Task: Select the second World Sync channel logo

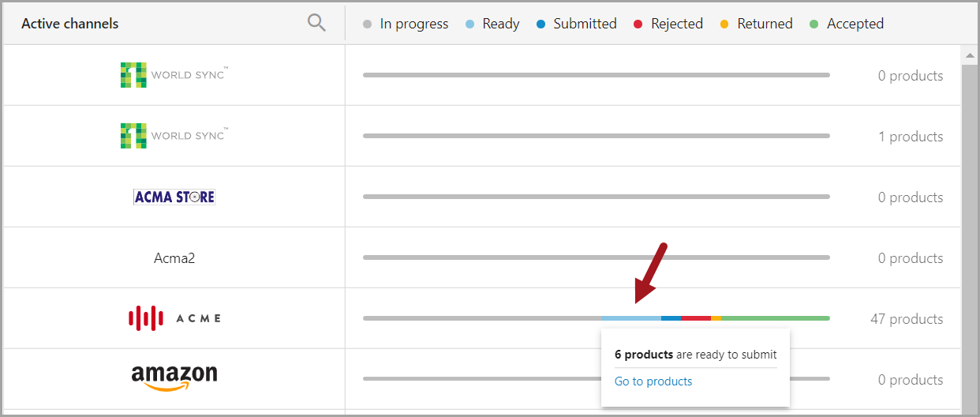Action: pos(174,136)
